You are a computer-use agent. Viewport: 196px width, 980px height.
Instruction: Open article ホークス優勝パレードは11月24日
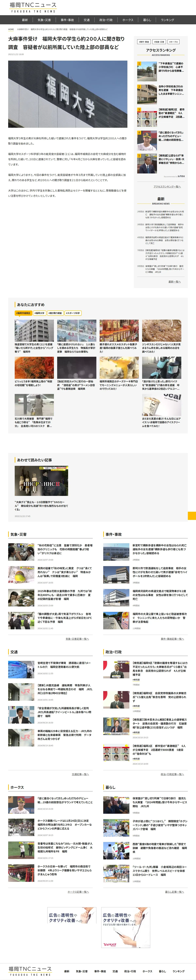pyautogui.click(x=65, y=824)
